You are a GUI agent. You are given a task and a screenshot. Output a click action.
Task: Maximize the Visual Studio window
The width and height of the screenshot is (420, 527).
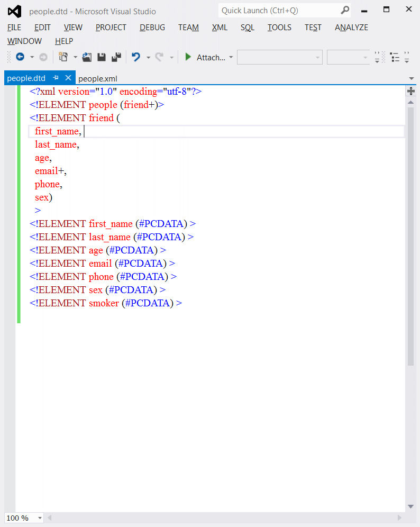pyautogui.click(x=386, y=10)
